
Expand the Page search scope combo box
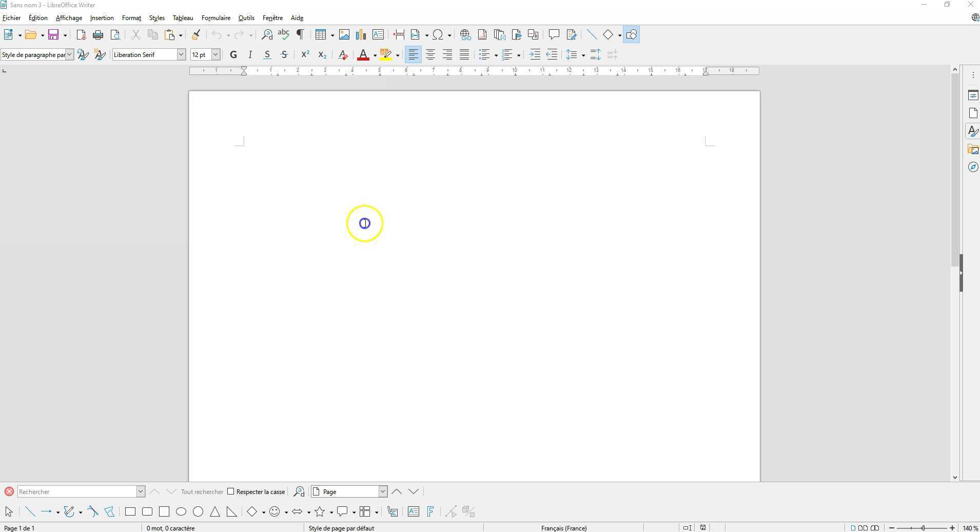383,491
